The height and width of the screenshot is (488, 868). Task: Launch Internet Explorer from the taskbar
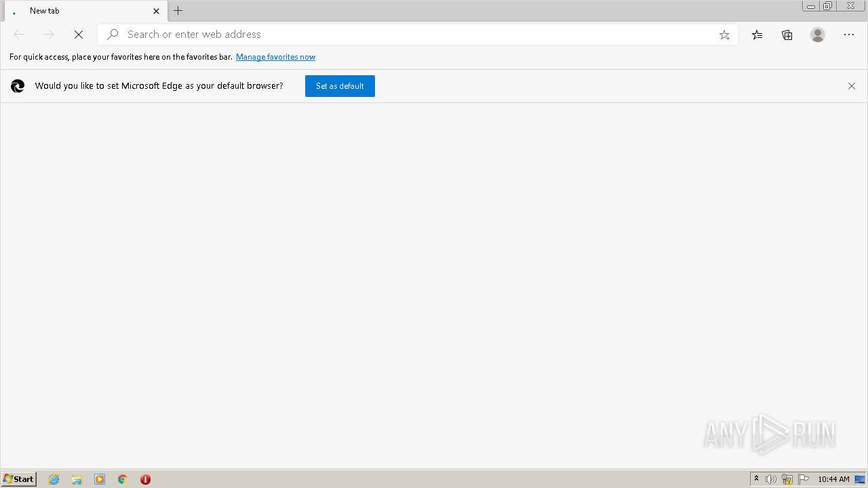tap(54, 479)
